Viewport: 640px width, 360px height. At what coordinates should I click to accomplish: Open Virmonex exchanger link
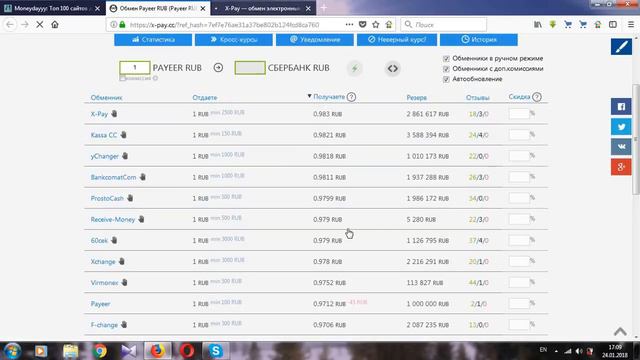pos(104,283)
